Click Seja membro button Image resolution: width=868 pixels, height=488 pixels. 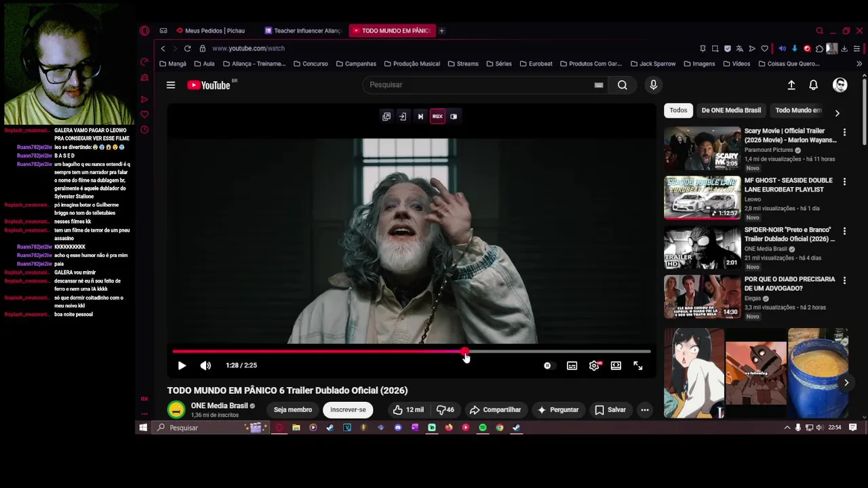(x=293, y=409)
